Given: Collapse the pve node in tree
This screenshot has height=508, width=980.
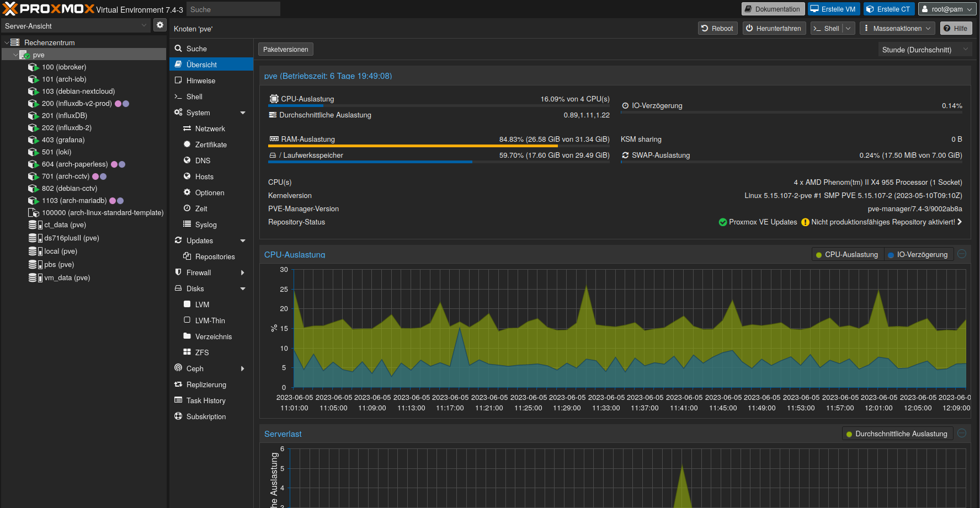Looking at the screenshot, I should [15, 55].
